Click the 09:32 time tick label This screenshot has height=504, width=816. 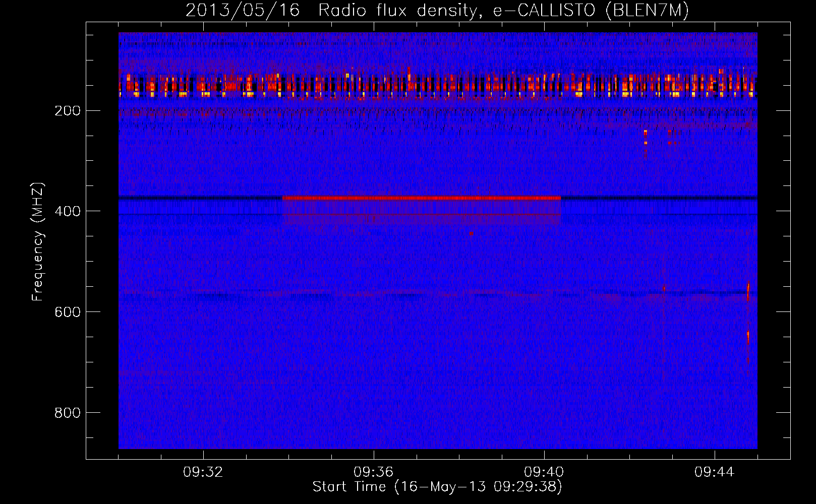pyautogui.click(x=203, y=472)
